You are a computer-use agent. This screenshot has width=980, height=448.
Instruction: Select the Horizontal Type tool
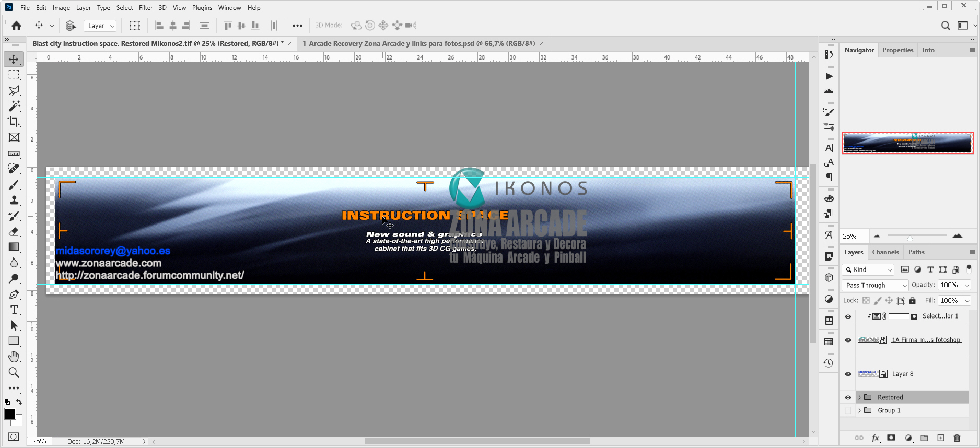tap(14, 310)
